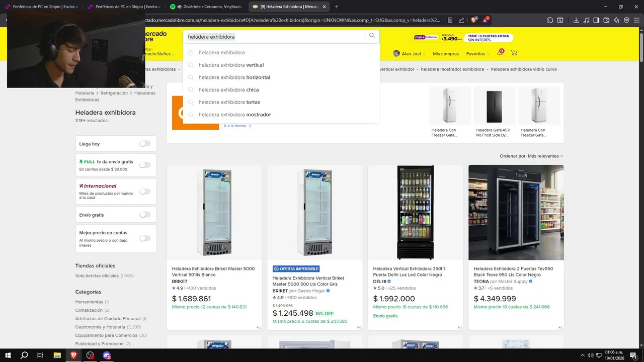The height and width of the screenshot is (362, 644).
Task: Open Heladera Gafa 457l No Frost thumbnail
Action: pyautogui.click(x=494, y=106)
